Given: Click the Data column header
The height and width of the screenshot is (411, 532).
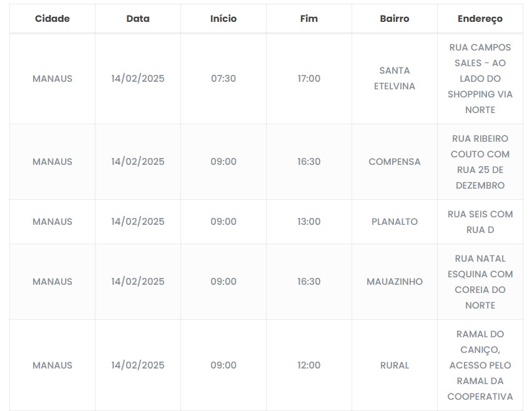Looking at the screenshot, I should (138, 19).
